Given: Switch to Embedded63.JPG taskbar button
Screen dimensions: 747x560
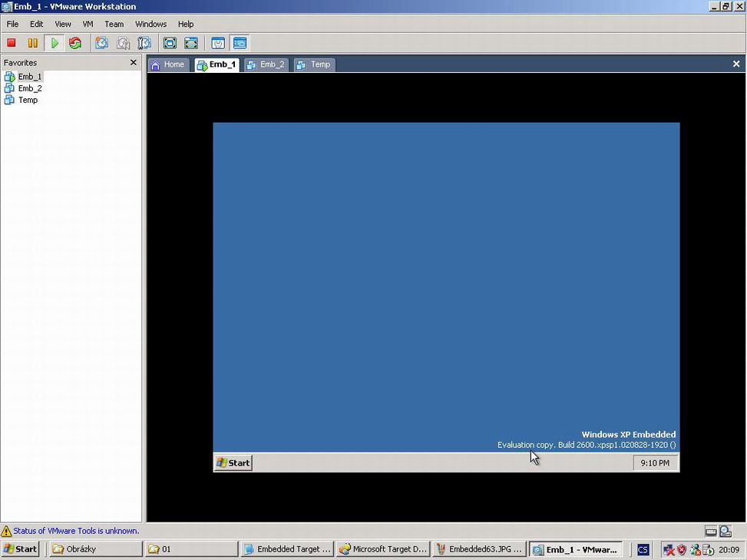Looking at the screenshot, I should click(x=480, y=549).
